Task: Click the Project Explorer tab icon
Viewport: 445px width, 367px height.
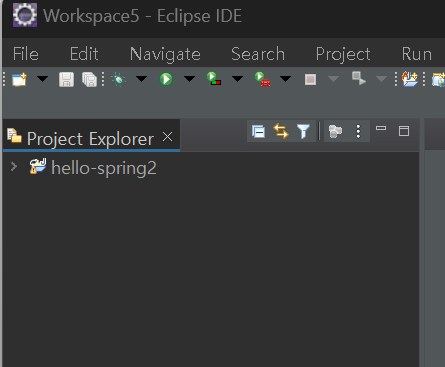Action: click(x=14, y=136)
